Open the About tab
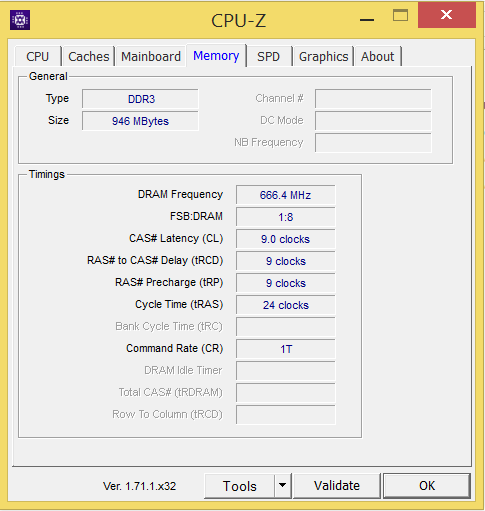485x511 pixels. 378,56
